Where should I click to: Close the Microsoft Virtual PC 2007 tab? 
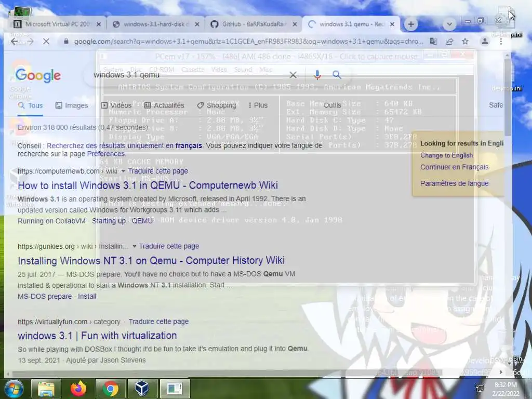98,24
